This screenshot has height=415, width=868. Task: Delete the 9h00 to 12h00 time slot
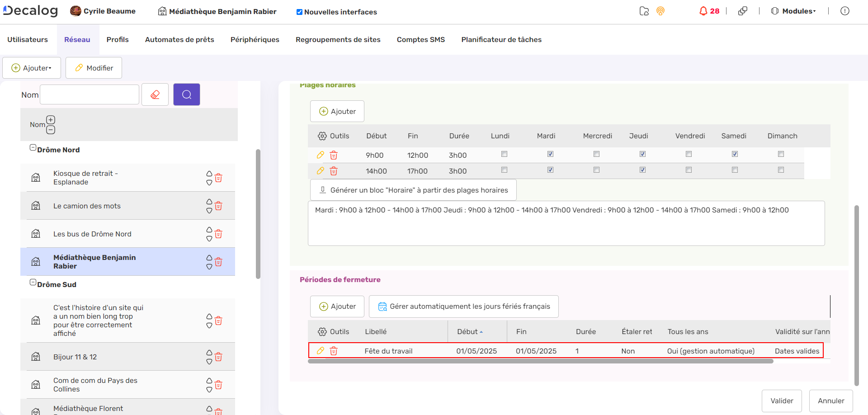coord(334,156)
